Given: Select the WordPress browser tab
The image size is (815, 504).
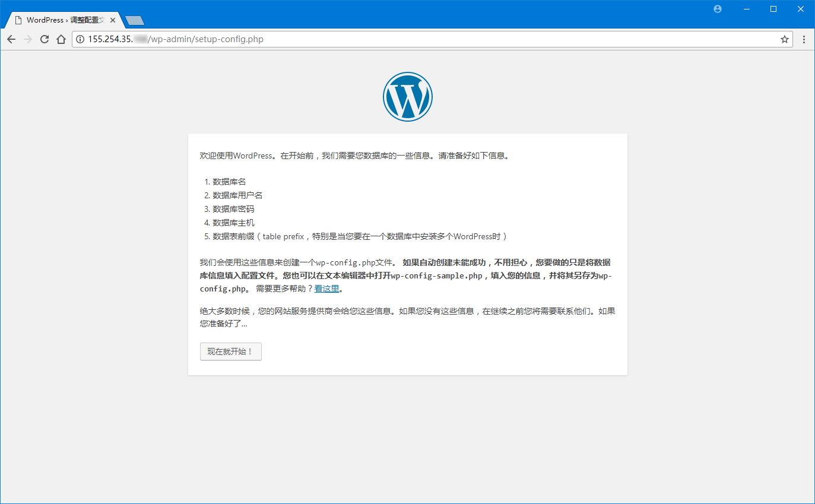Looking at the screenshot, I should coord(64,20).
